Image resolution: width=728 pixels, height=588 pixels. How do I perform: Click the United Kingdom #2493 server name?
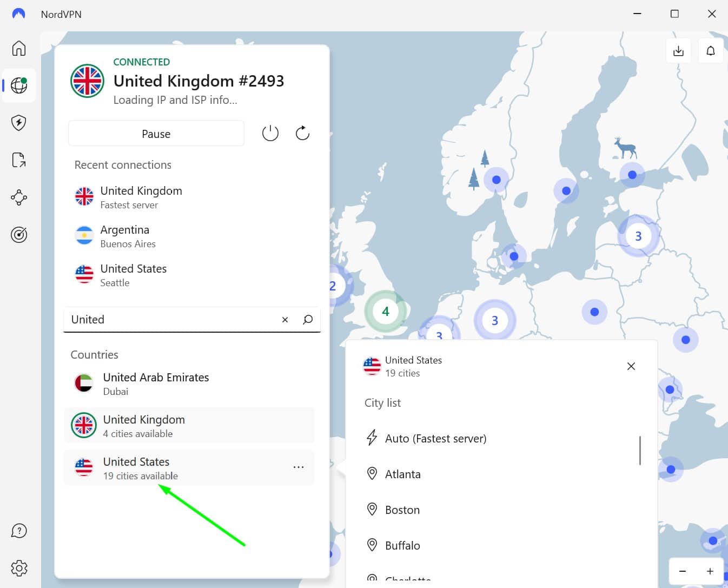[198, 81]
